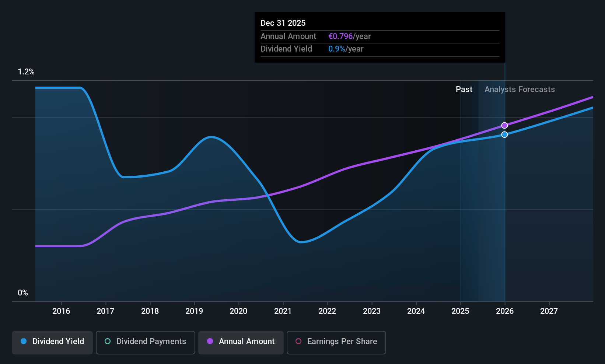The image size is (605, 364).
Task: Click the 2018 x-axis label
Action: [150, 311]
